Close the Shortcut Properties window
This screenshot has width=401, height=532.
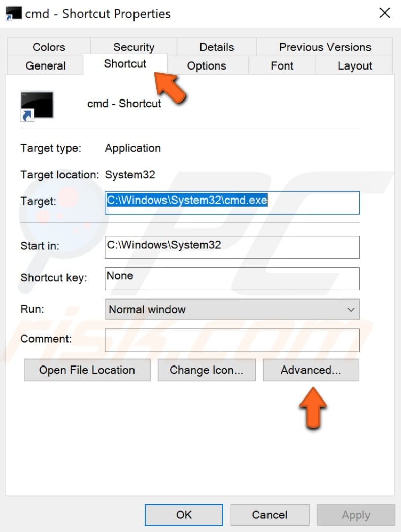(385, 13)
